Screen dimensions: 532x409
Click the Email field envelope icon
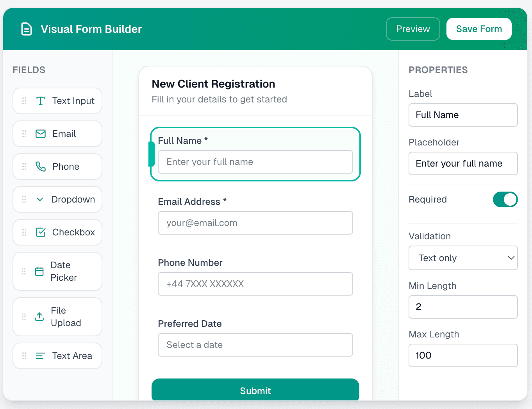click(41, 133)
